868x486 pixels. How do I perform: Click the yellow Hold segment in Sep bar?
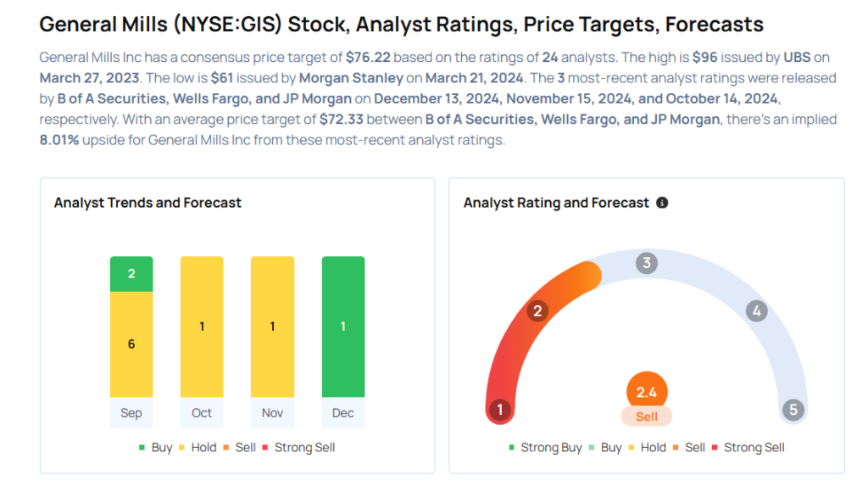(x=131, y=344)
